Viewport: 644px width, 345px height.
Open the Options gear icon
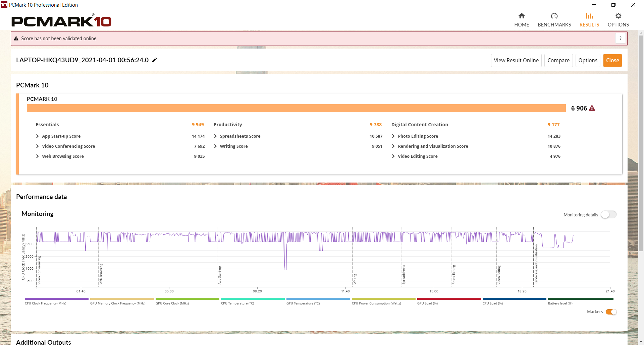point(618,16)
